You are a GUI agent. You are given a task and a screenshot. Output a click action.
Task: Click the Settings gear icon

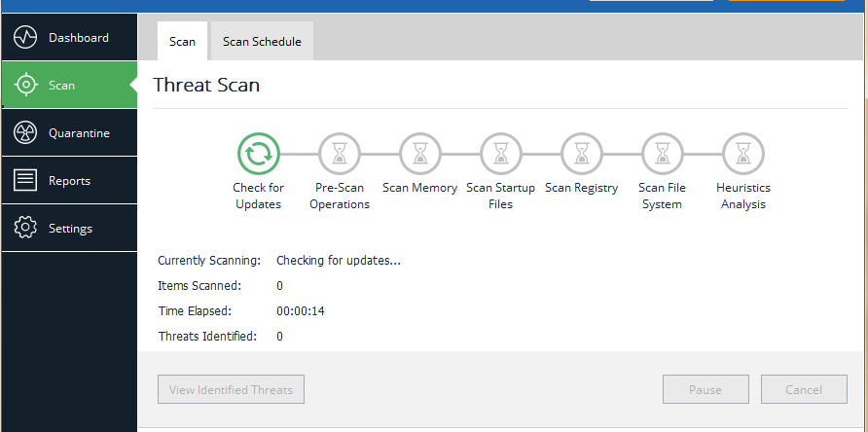click(x=25, y=229)
